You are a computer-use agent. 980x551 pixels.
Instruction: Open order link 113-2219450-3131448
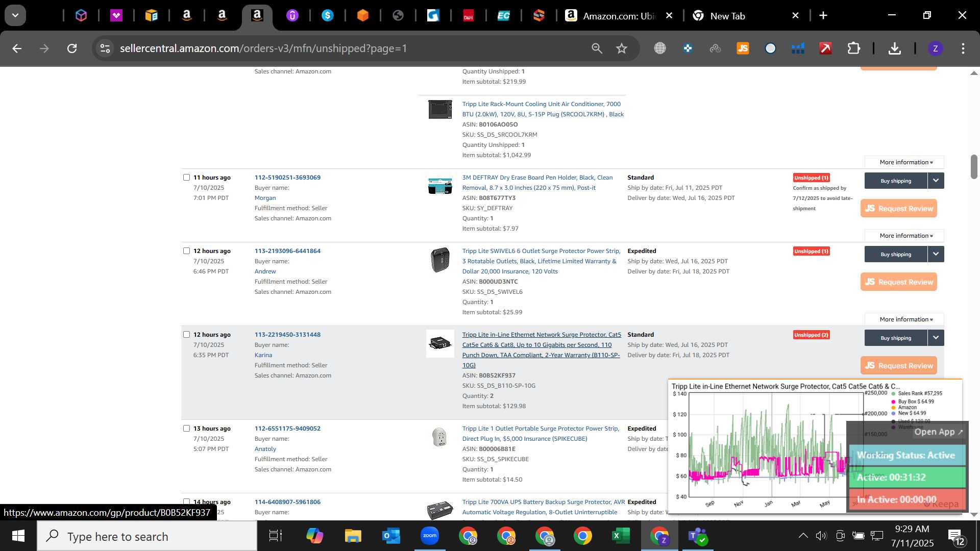click(287, 335)
